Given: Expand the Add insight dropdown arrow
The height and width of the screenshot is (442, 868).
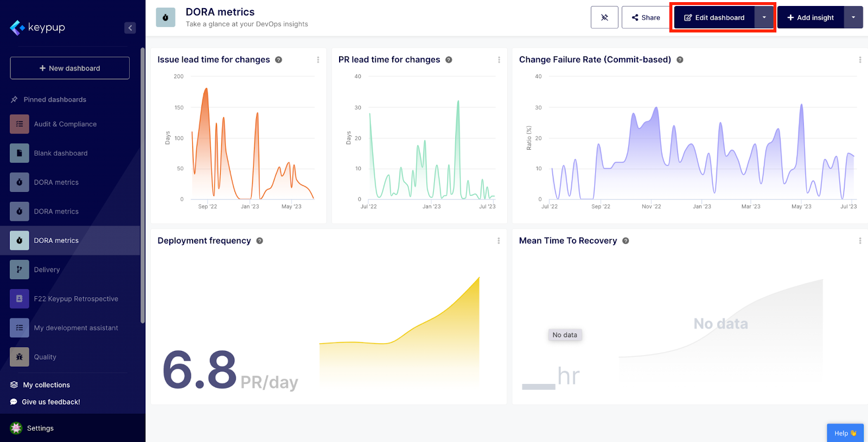Looking at the screenshot, I should click(x=853, y=17).
